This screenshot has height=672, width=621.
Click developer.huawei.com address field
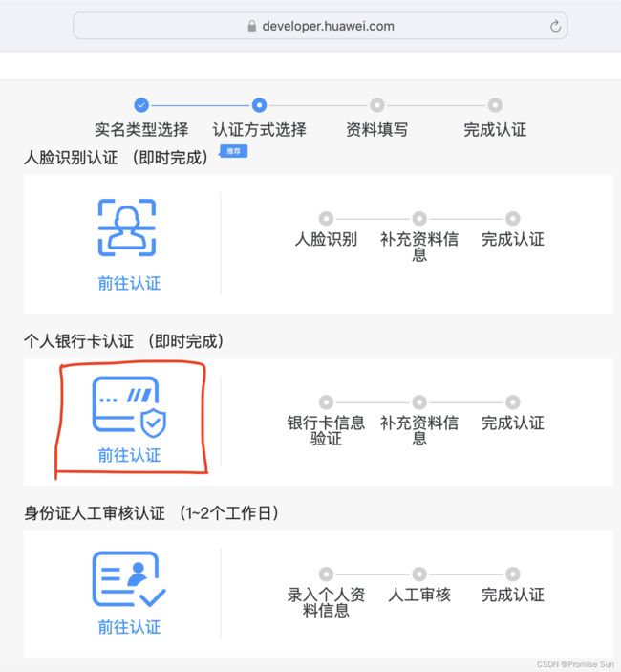coord(320,26)
